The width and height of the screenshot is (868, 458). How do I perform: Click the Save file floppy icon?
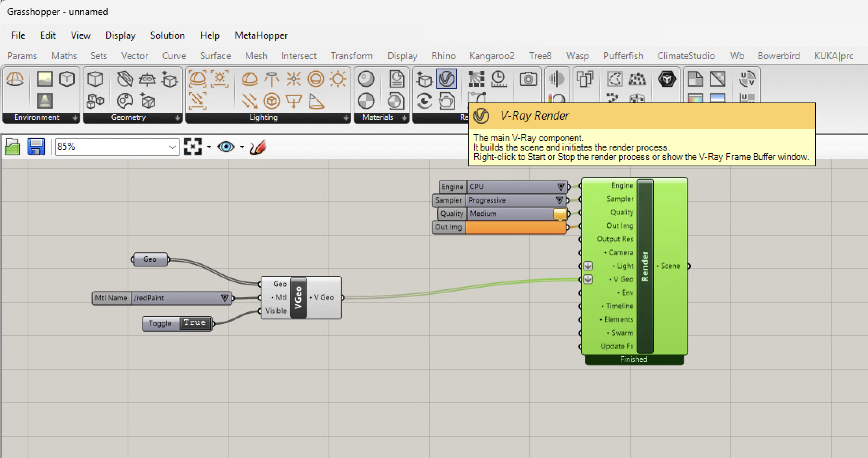click(x=36, y=147)
